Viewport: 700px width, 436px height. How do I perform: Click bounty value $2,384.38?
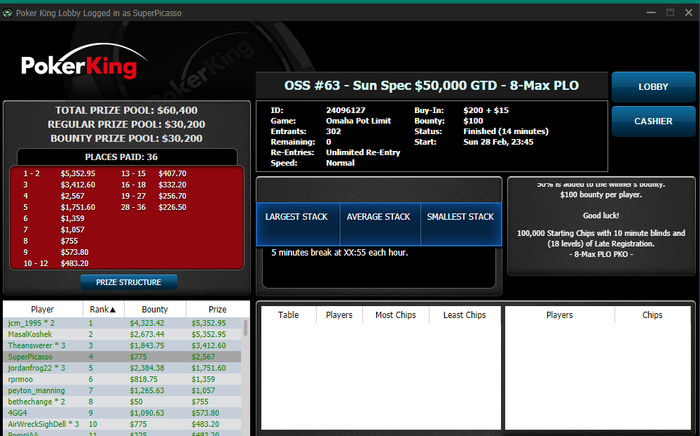(x=147, y=368)
